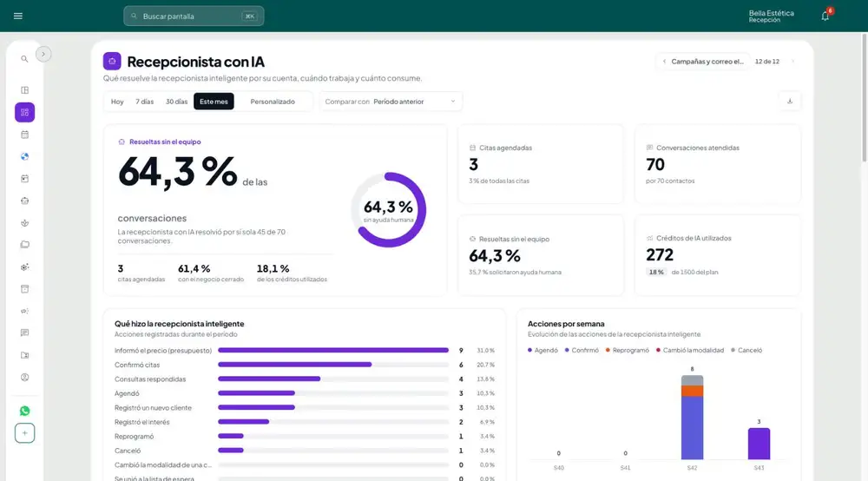Screen dimensions: 868x481
Task: Open the calendar icon in the sidebar
Action: [x=24, y=135]
